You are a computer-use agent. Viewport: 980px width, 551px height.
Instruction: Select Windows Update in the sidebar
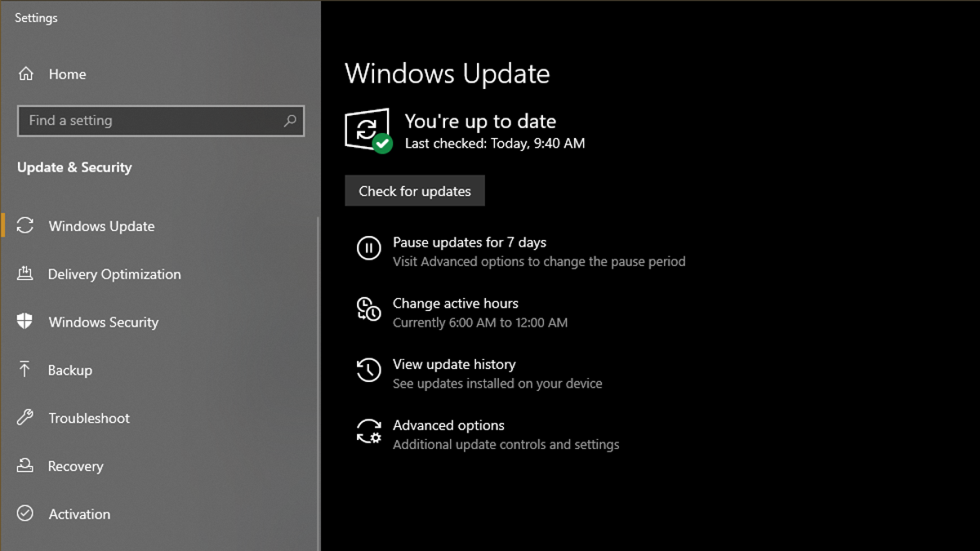coord(101,226)
